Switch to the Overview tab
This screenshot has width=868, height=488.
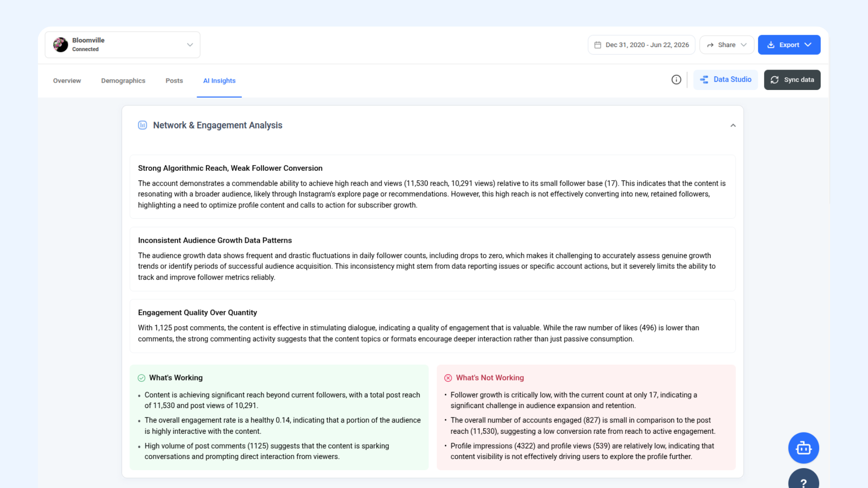coord(67,80)
